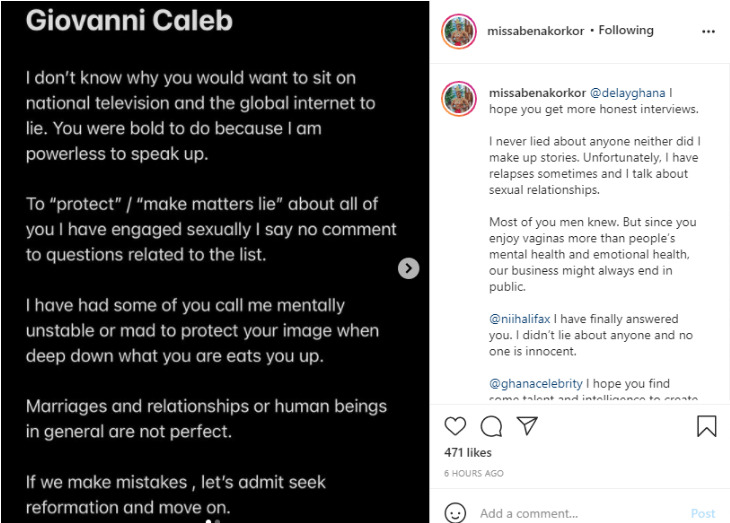This screenshot has height=523, width=730.
Task: Open the emoji picker smiley icon
Action: 455,513
